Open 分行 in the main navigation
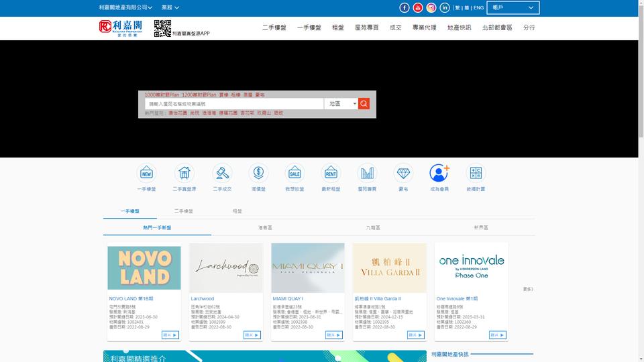This screenshot has width=644, height=362. [x=529, y=27]
